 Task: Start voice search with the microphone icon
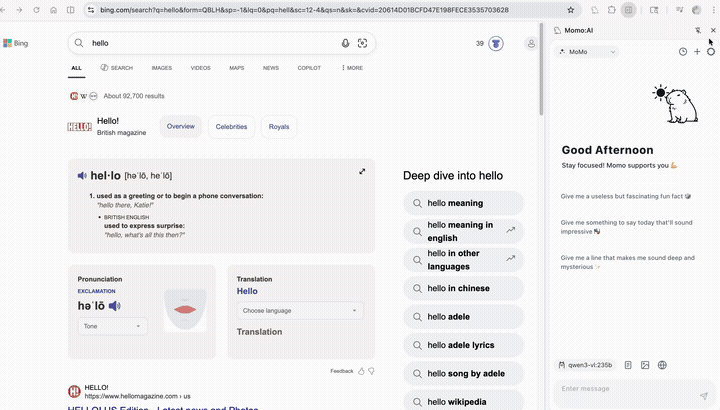[x=345, y=43]
